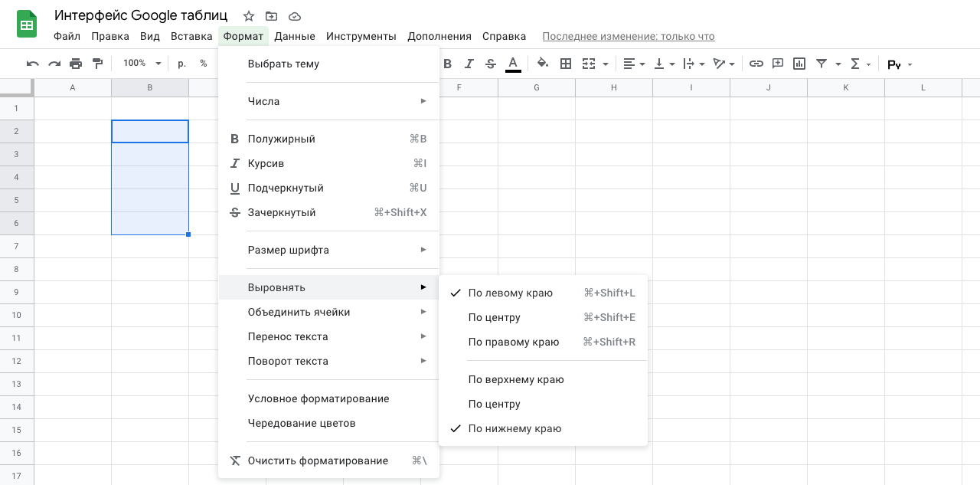
Task: Apply percent format (%) toolbar button
Action: pyautogui.click(x=204, y=64)
